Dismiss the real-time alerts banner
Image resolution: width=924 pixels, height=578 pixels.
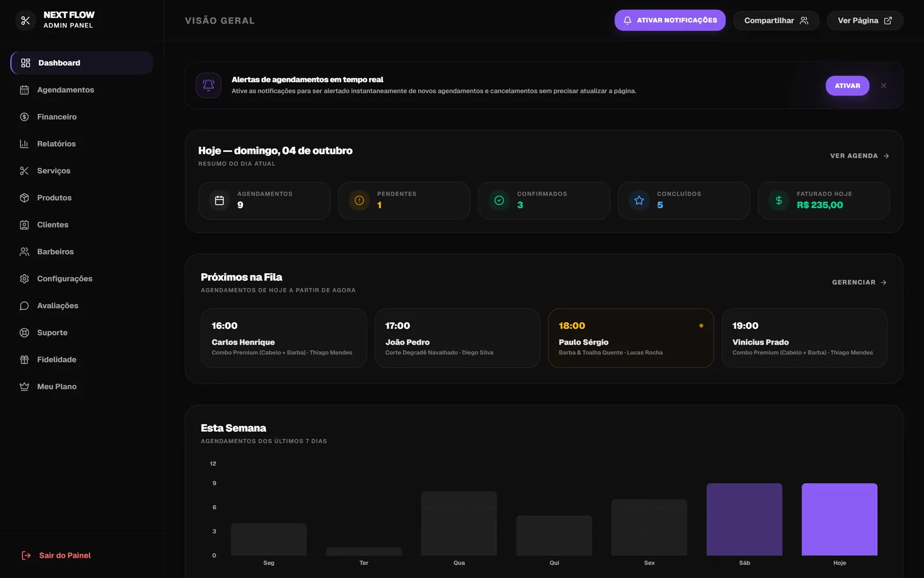click(x=884, y=86)
